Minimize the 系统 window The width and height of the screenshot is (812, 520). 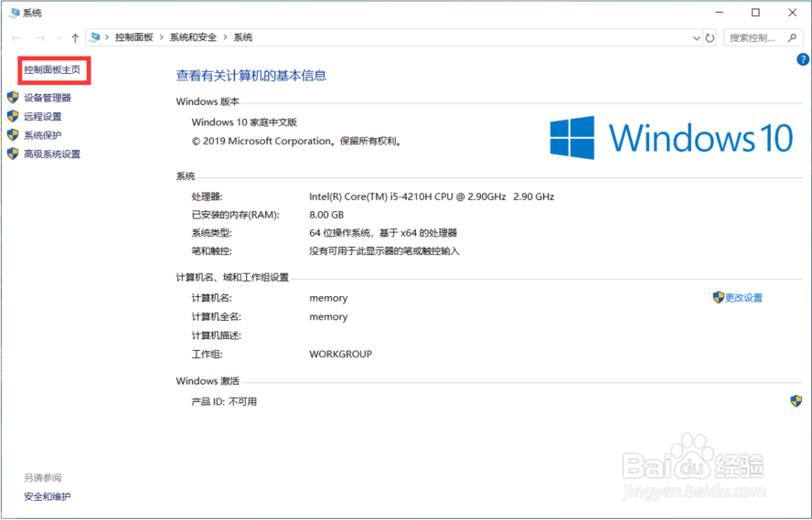(x=719, y=13)
